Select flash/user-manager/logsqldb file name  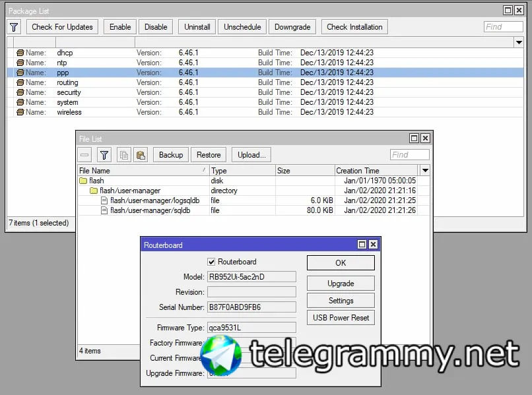[154, 200]
